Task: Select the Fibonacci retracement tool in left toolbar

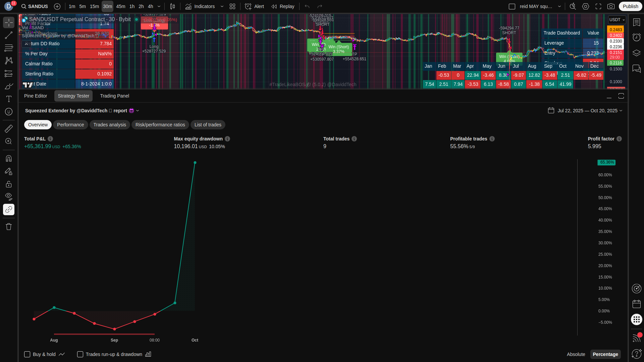Action: (x=9, y=48)
